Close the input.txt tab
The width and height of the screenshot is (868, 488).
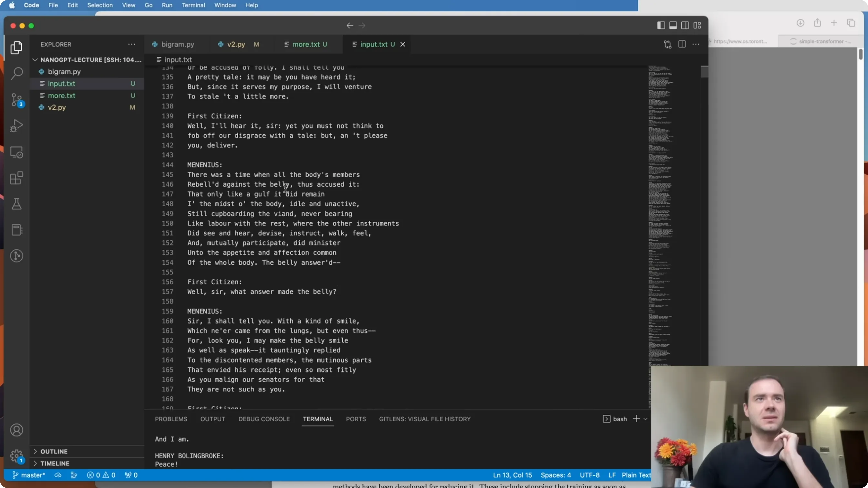(x=403, y=45)
